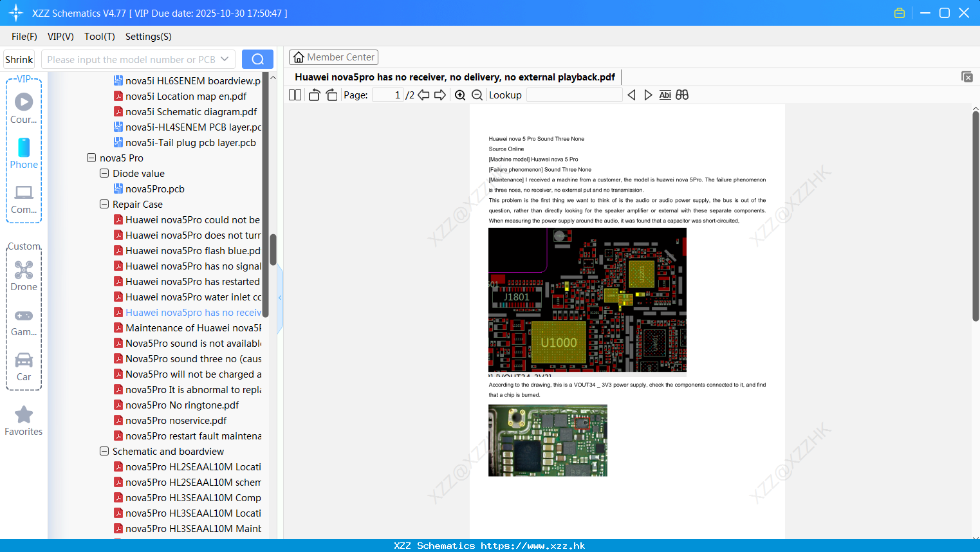This screenshot has height=552, width=980.
Task: Select the Phone category icon
Action: pos(24,148)
